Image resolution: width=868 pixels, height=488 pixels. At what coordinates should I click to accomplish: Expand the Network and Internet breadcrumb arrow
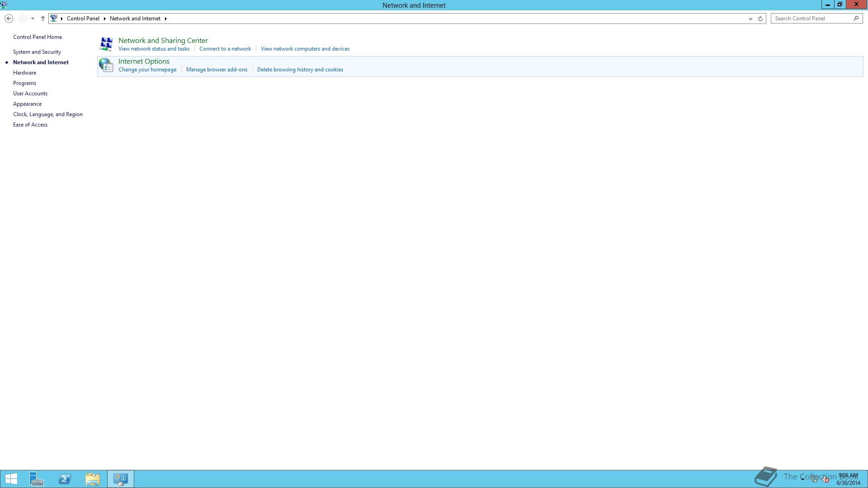pyautogui.click(x=166, y=19)
